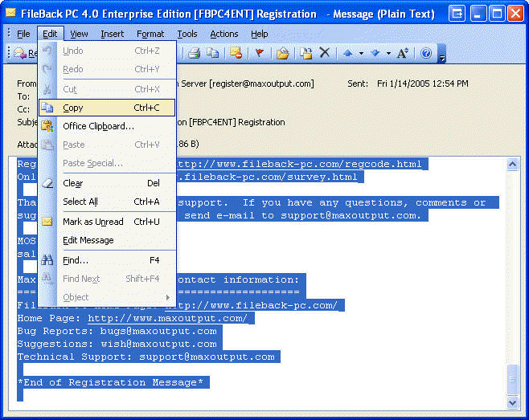Viewport: 529px width, 420px height.
Task: Click the red Follow Up flag icon
Action: (260, 53)
